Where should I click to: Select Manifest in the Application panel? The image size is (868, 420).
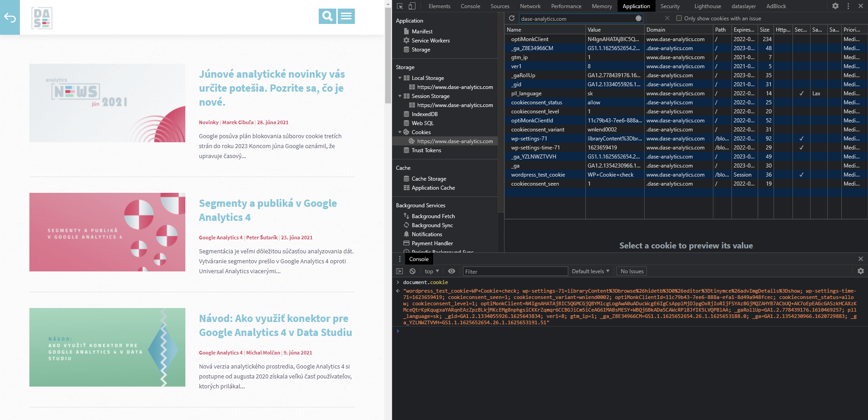tap(422, 31)
